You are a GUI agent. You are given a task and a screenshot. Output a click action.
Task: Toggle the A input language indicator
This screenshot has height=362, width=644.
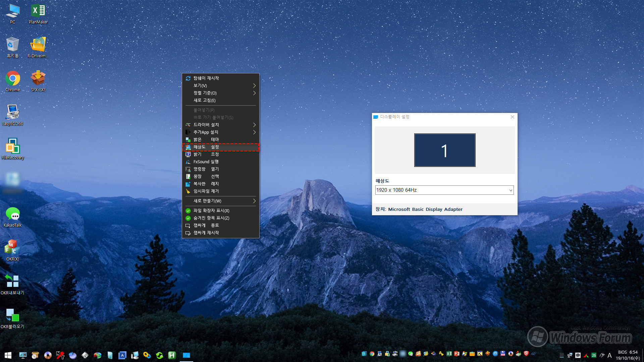click(x=609, y=355)
